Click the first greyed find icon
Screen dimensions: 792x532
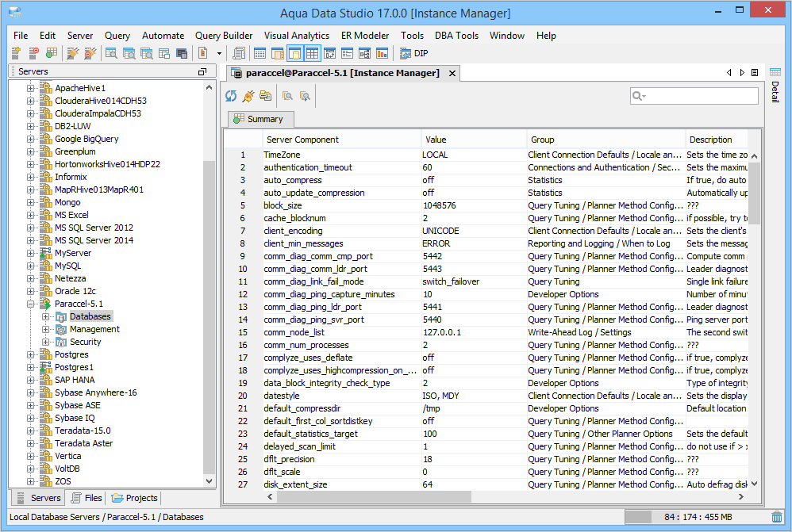[x=287, y=96]
